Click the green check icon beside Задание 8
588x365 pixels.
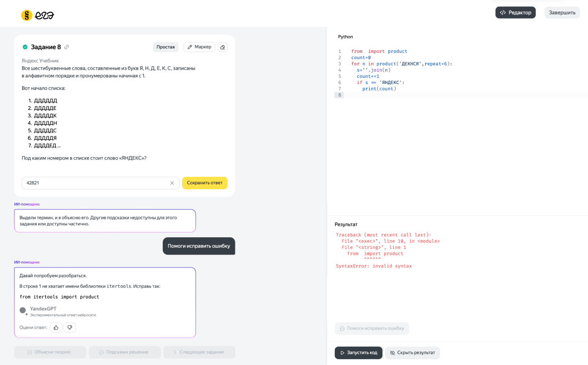coord(25,47)
